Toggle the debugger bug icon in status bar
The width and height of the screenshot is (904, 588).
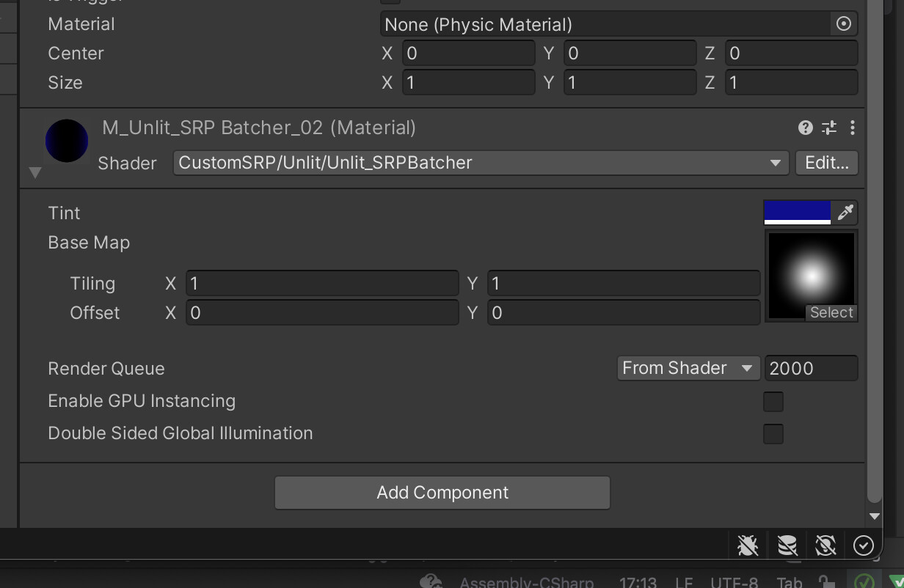pyautogui.click(x=748, y=545)
